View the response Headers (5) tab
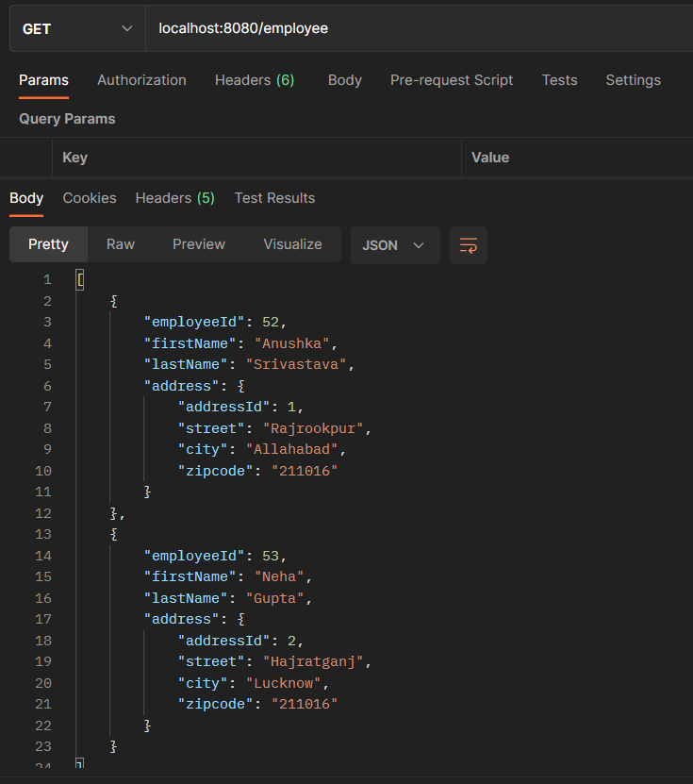This screenshot has height=784, width=693. click(x=174, y=198)
